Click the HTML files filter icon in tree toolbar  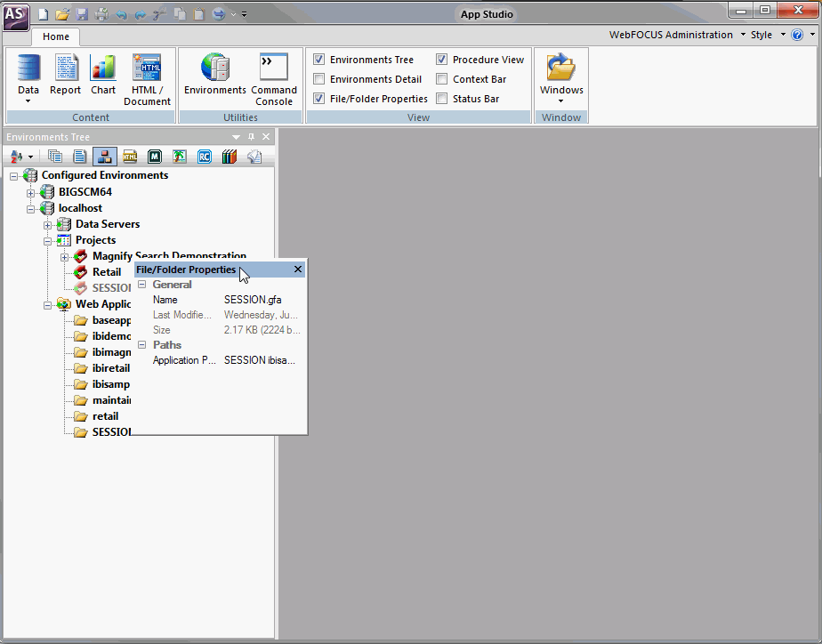pyautogui.click(x=130, y=157)
